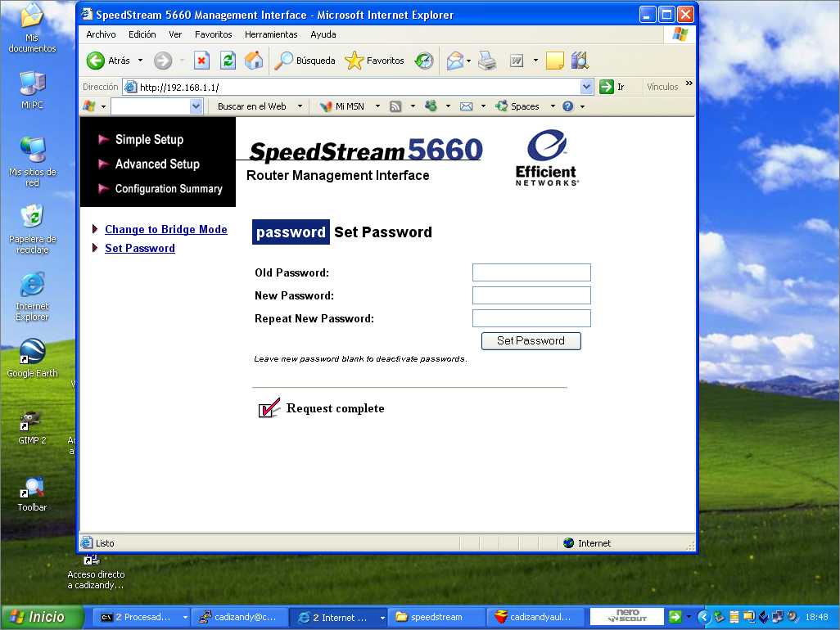The image size is (840, 630).
Task: Expand the Vínculos links chevron
Action: [x=689, y=83]
